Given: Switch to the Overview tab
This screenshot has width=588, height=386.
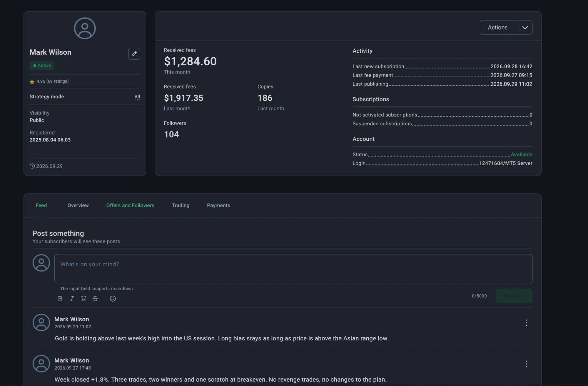Looking at the screenshot, I should click(x=78, y=205).
